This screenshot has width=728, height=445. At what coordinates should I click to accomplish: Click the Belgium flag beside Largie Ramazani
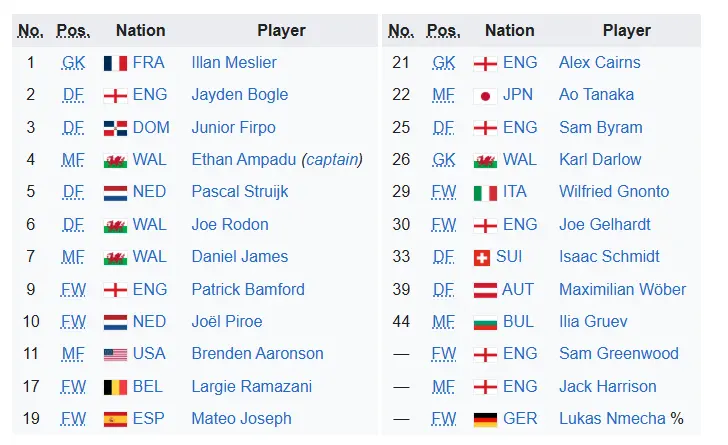[115, 387]
